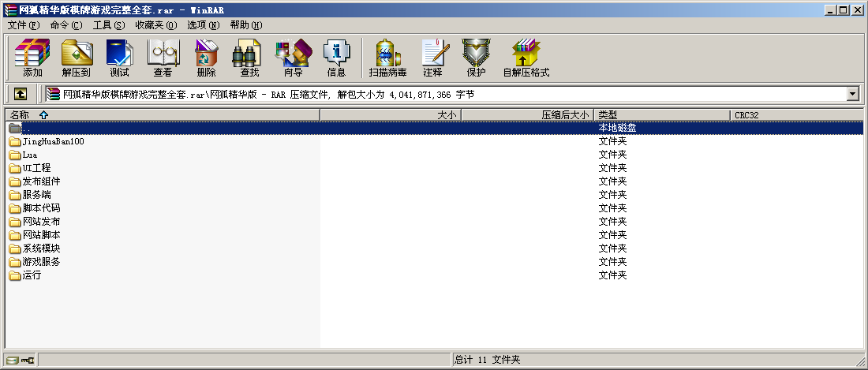Click the 解压到 (Extract To) toolbar icon
868x370 pixels.
pyautogui.click(x=77, y=53)
